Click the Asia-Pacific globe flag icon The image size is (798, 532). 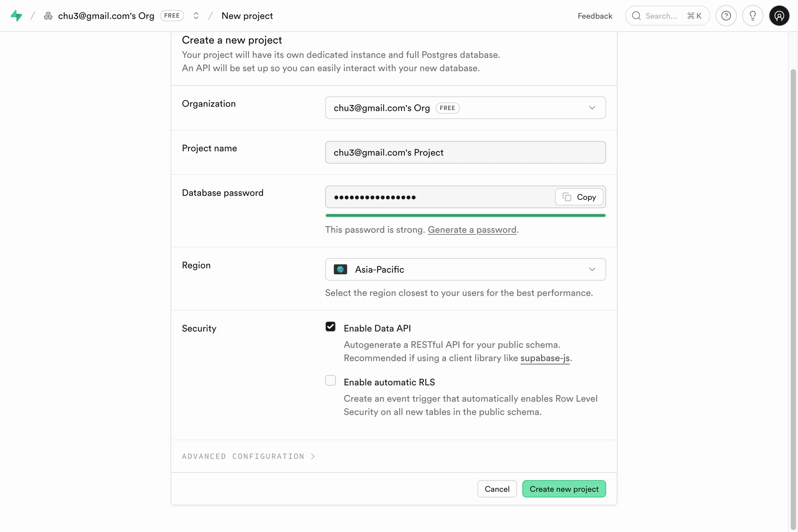pos(340,269)
